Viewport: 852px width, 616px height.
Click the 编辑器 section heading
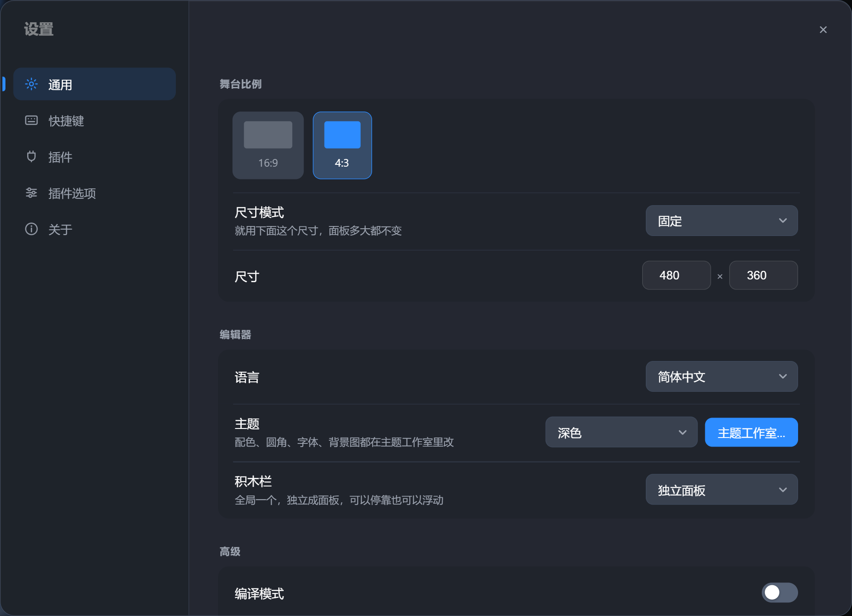click(x=235, y=335)
